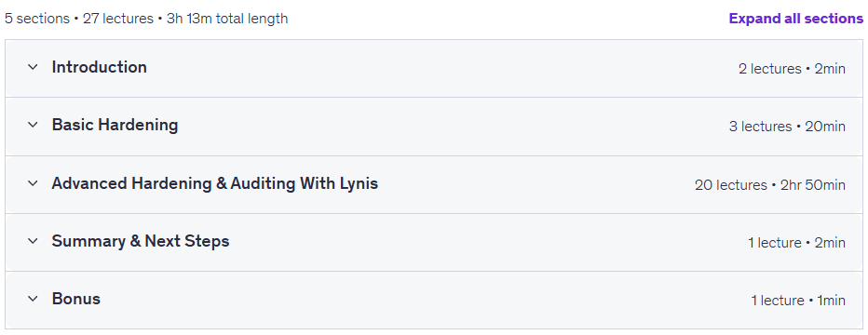868x335 pixels.
Task: Click the chevron beside Summary & Next Steps
Action: [x=33, y=241]
